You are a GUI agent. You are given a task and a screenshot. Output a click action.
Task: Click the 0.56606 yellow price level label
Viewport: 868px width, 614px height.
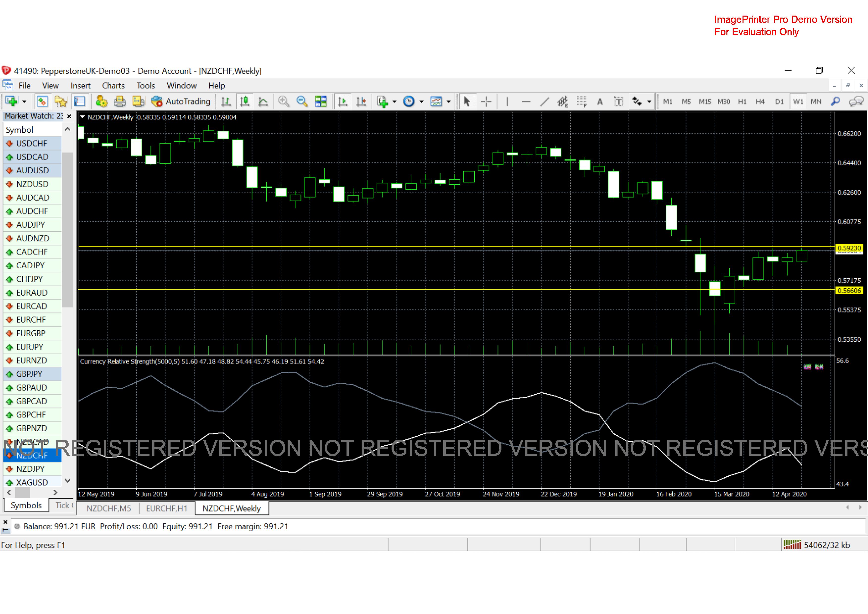[x=849, y=290]
